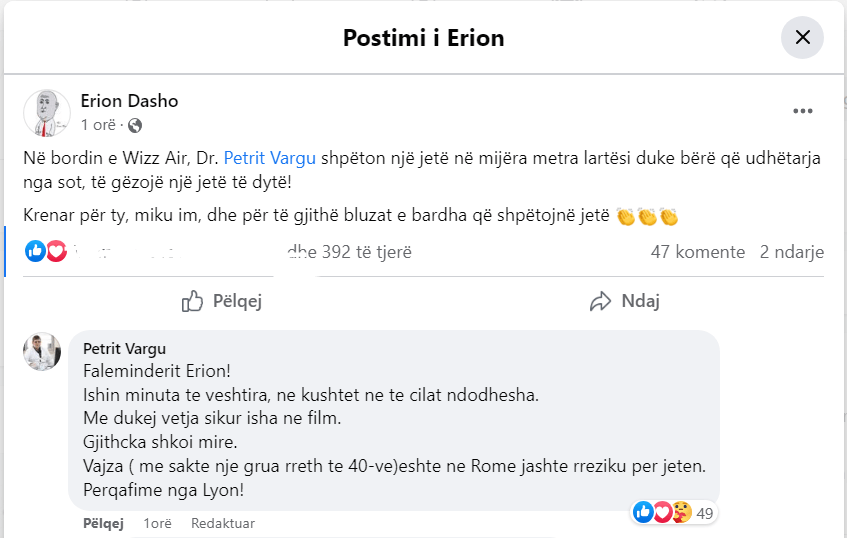Click the blue like reaction icon on post
The width and height of the screenshot is (847, 538).
coord(36,251)
